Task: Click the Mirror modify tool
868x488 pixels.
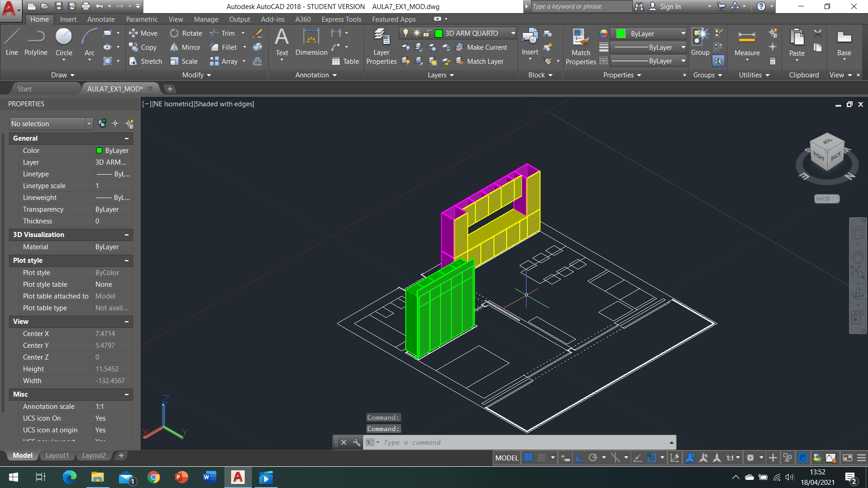Action: click(x=185, y=47)
